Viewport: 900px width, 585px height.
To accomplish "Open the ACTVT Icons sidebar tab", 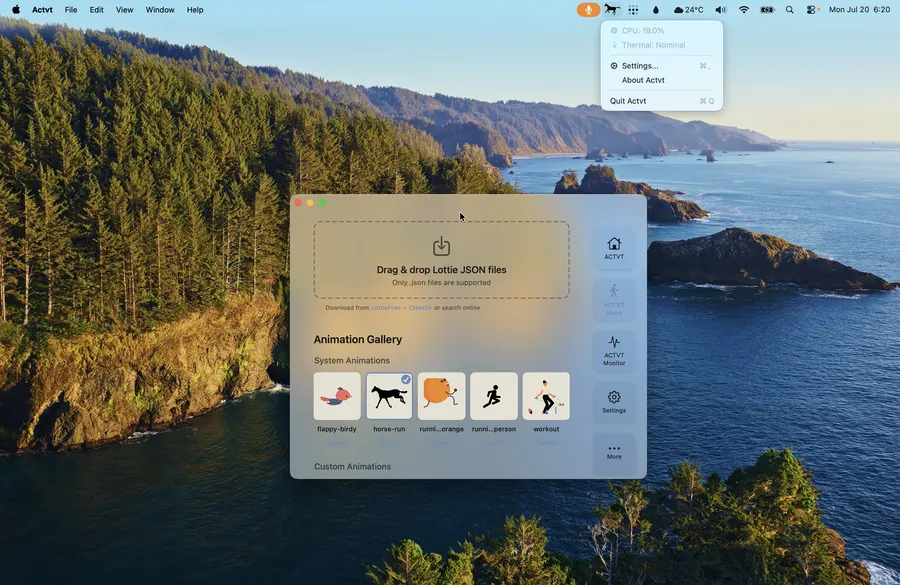I will 614,300.
